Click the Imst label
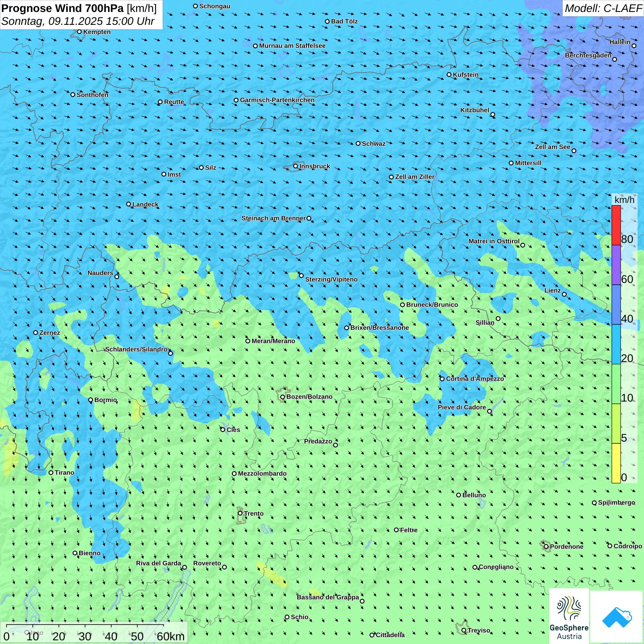This screenshot has width=644, height=644. pyautogui.click(x=174, y=174)
